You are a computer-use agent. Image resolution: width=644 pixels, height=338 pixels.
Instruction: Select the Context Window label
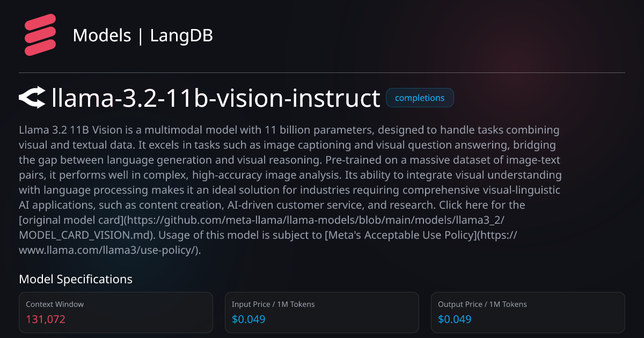click(55, 304)
